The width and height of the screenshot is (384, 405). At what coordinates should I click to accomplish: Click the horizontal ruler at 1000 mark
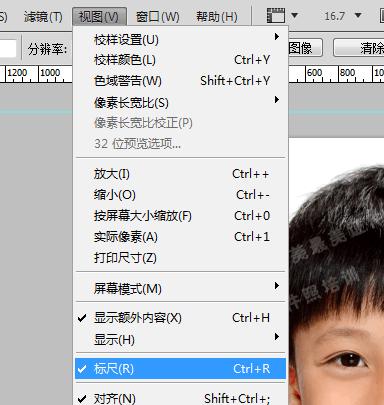point(50,73)
